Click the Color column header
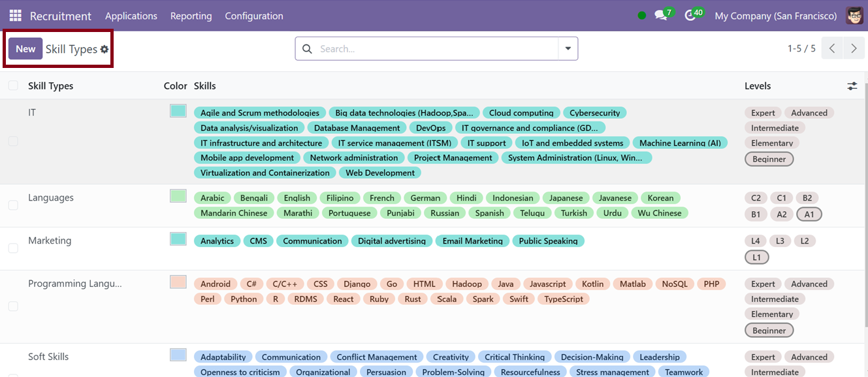This screenshot has height=377, width=868. (176, 86)
